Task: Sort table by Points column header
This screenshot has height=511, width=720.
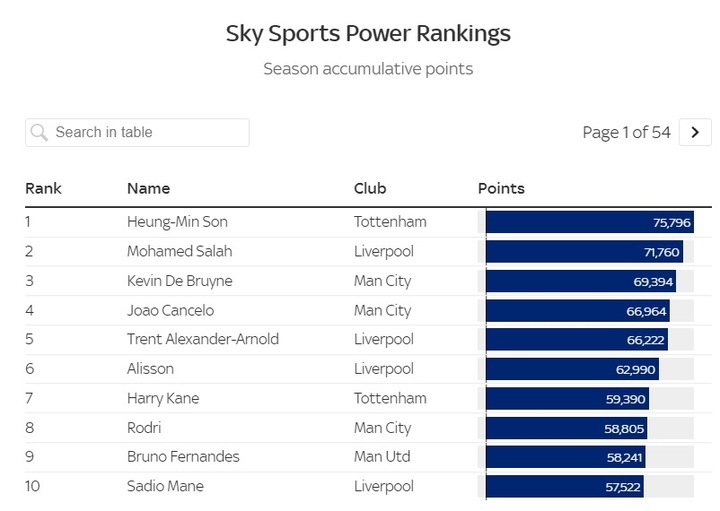Action: (x=501, y=189)
